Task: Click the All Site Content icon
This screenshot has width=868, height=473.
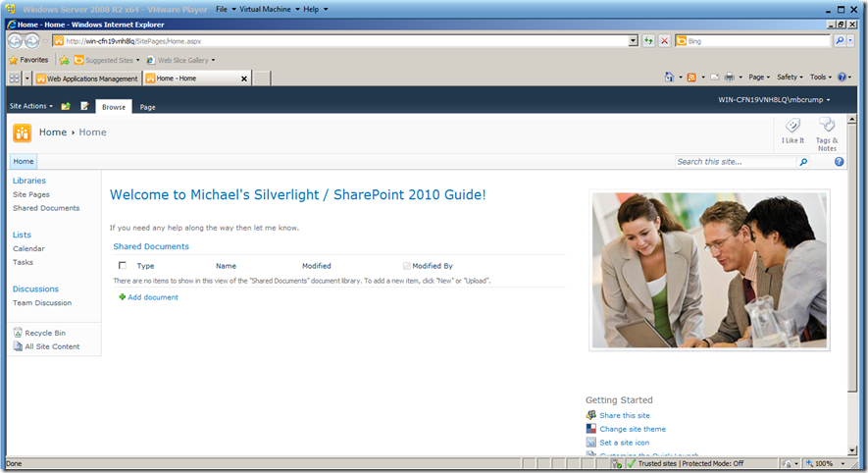Action: (x=18, y=346)
